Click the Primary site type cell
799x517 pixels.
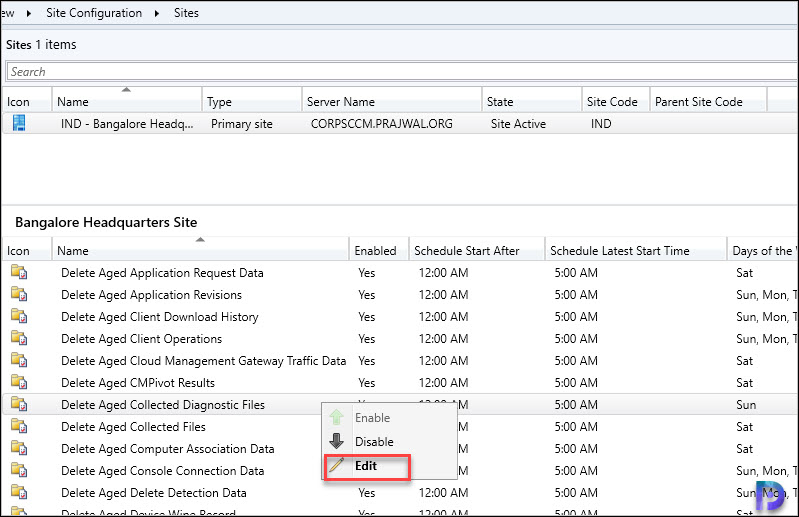(x=242, y=124)
